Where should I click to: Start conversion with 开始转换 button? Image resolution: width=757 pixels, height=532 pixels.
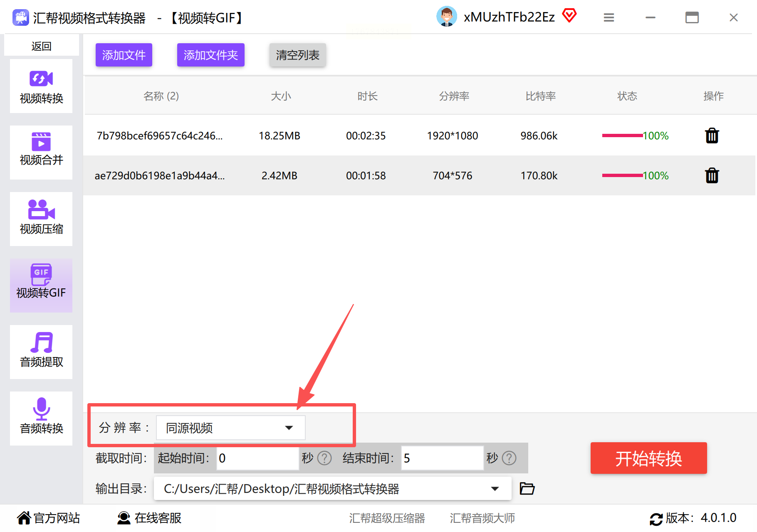[648, 458]
